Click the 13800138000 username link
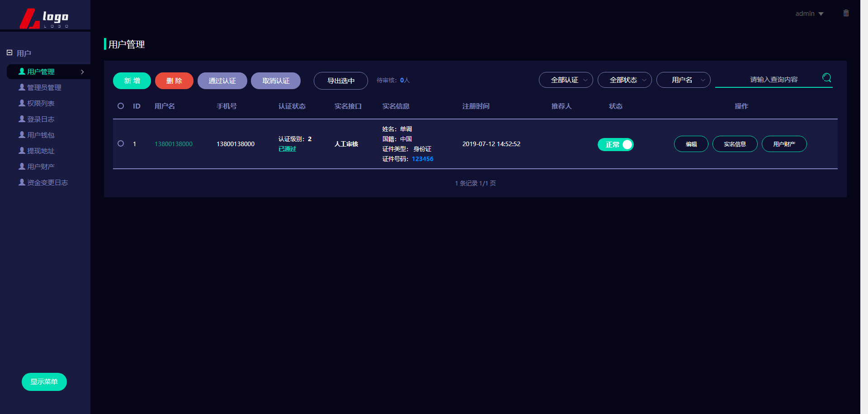 tap(174, 144)
